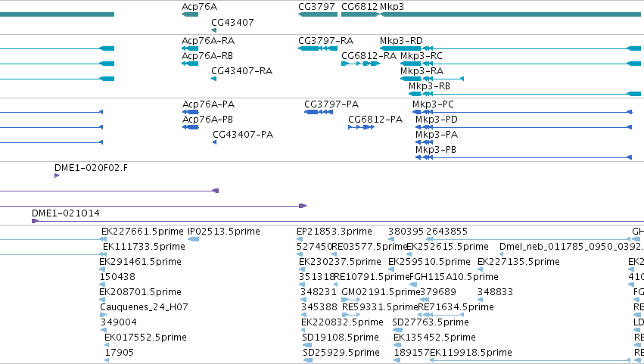Select transcript Acp76A-RA
The height and width of the screenshot is (364, 644).
(190, 48)
